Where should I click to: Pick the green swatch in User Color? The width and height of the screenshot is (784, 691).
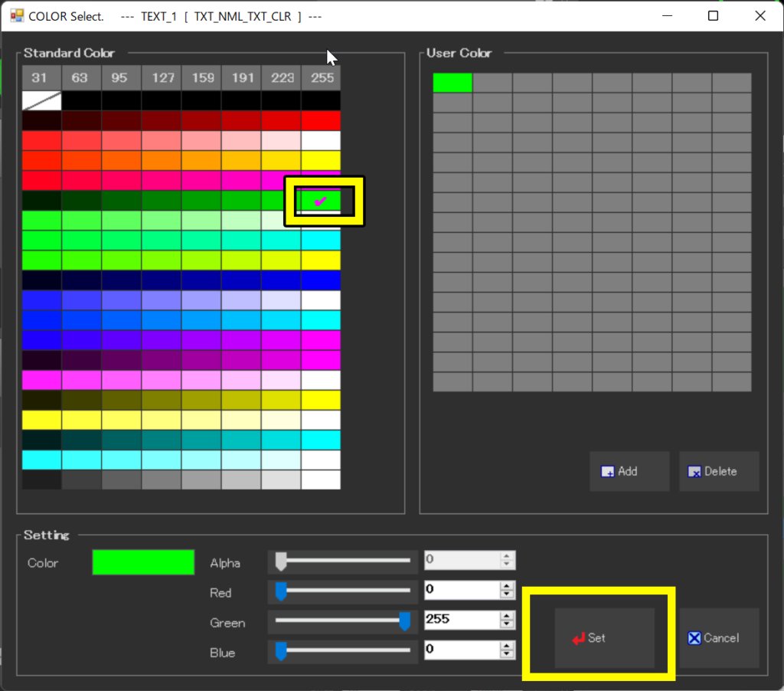pos(452,83)
